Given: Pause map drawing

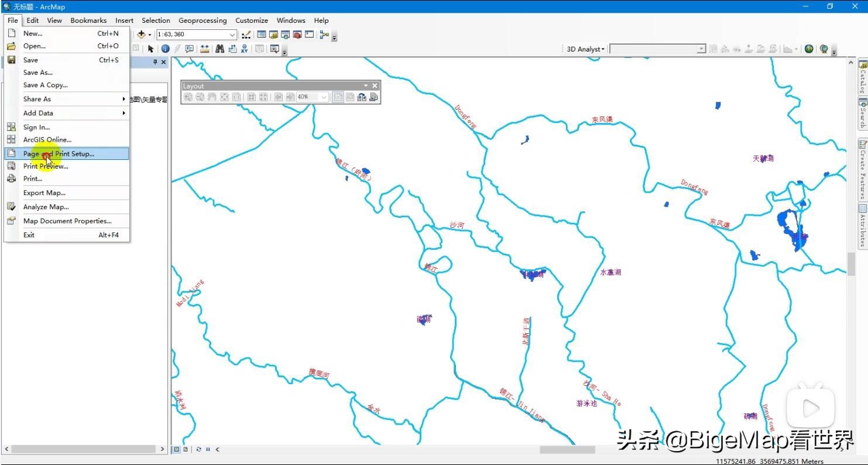Looking at the screenshot, I should pyautogui.click(x=208, y=449).
